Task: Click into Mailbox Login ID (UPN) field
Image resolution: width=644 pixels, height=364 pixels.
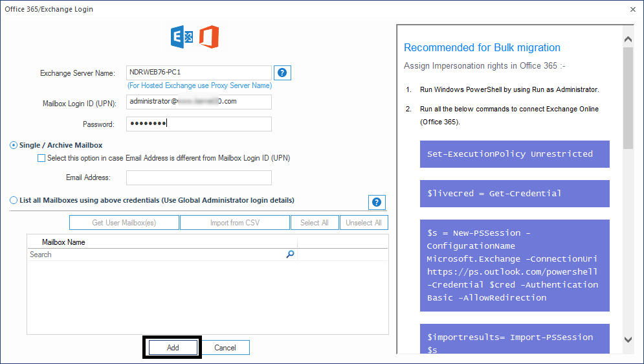Action: (199, 102)
